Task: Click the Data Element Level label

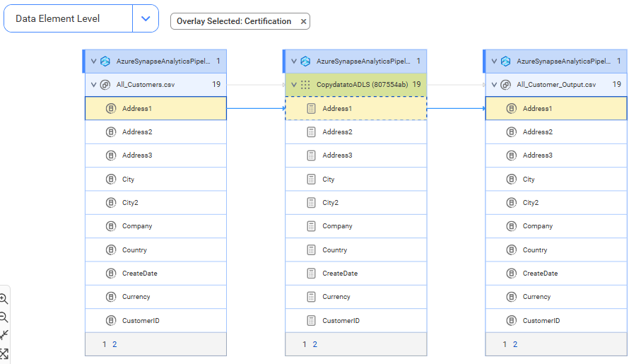Action: point(58,19)
